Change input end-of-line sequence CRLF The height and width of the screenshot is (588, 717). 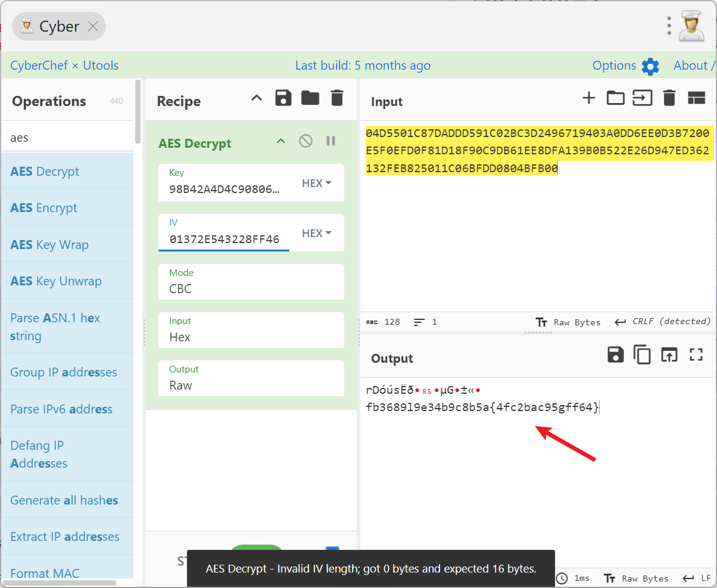pyautogui.click(x=663, y=322)
